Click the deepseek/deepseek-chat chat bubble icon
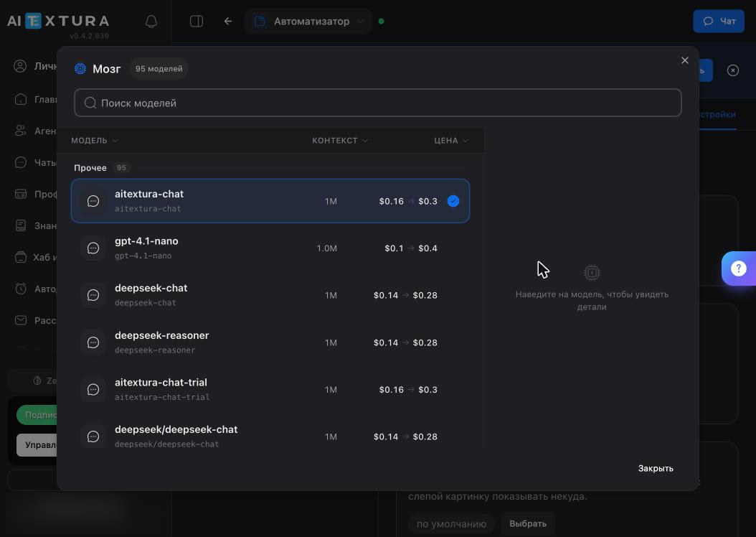This screenshot has height=537, width=756. pos(93,436)
